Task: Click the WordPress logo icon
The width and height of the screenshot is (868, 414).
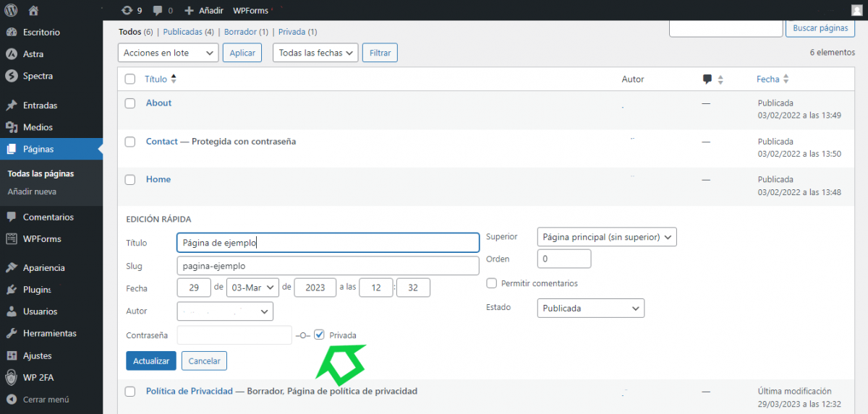Action: coord(11,11)
